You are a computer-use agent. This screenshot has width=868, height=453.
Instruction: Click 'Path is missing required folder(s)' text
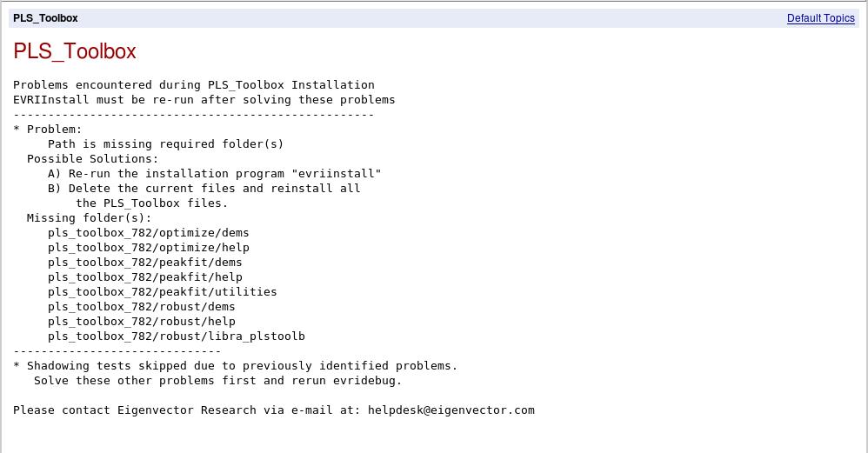pos(165,144)
